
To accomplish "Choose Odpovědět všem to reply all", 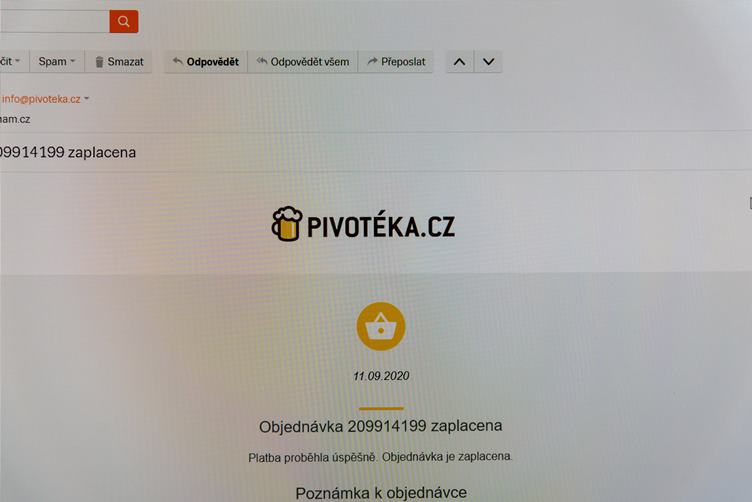I will (303, 62).
